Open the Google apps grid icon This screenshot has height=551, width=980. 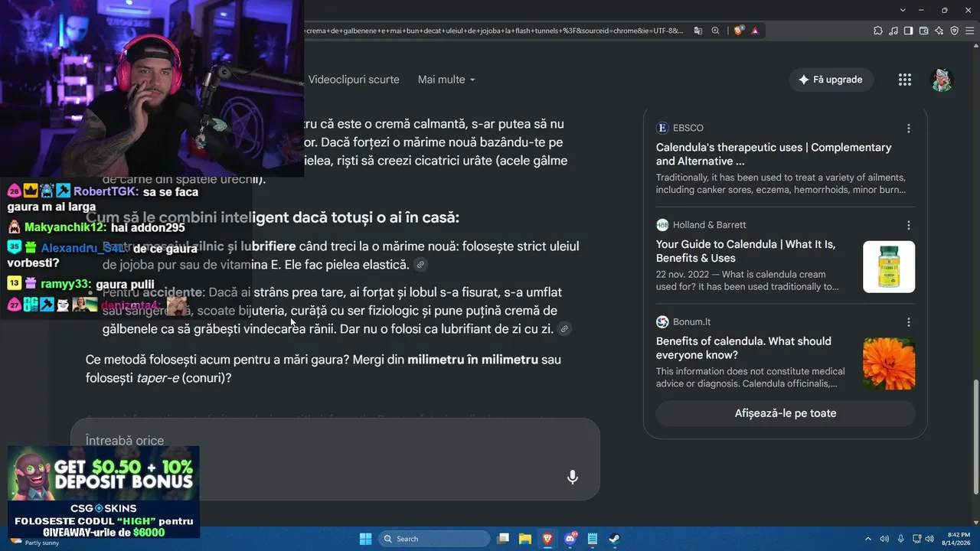[904, 80]
